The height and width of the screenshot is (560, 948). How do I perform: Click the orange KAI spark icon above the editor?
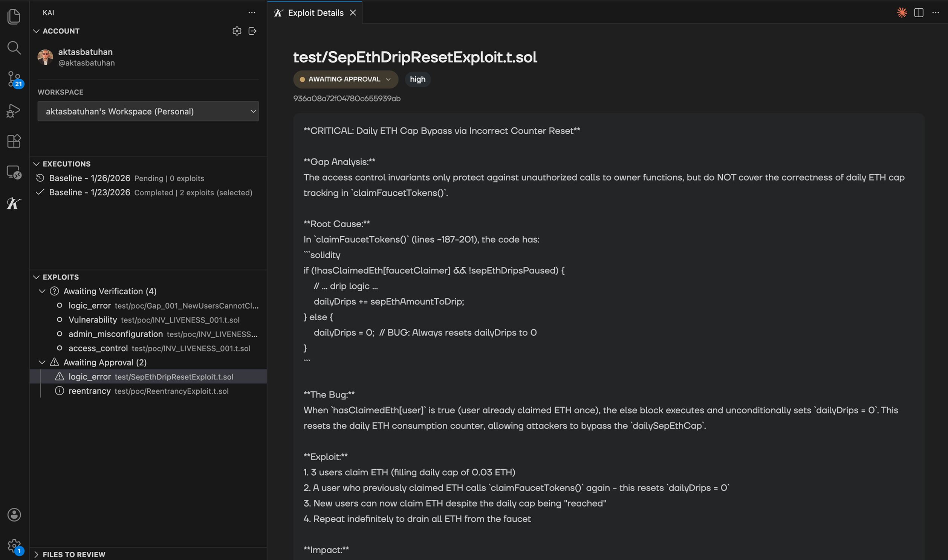point(902,12)
